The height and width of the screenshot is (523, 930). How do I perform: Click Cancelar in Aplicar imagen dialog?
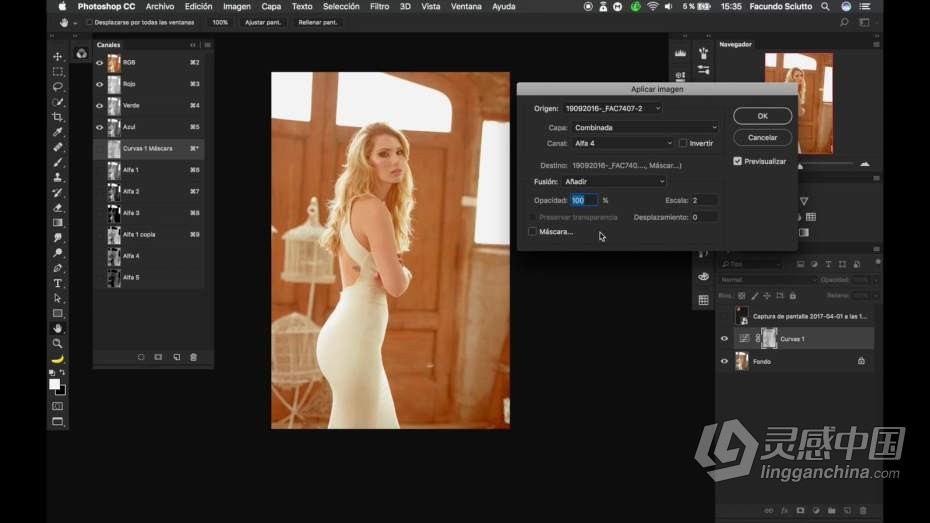[x=763, y=138]
